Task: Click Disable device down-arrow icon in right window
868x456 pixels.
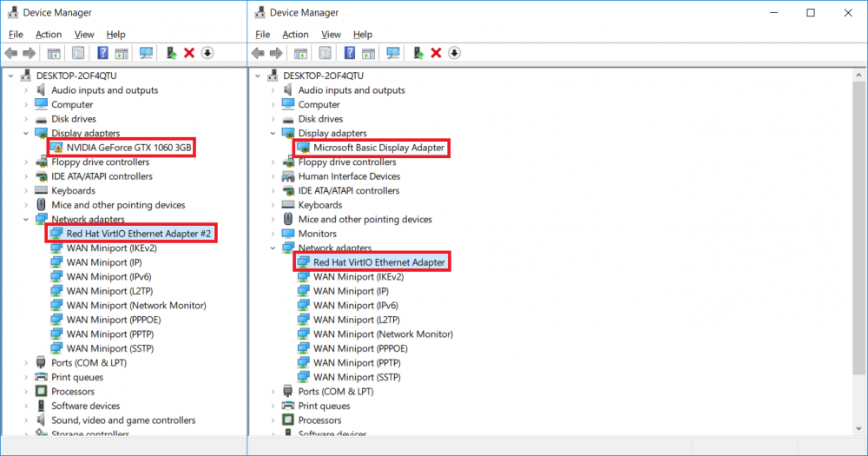Action: pos(455,53)
